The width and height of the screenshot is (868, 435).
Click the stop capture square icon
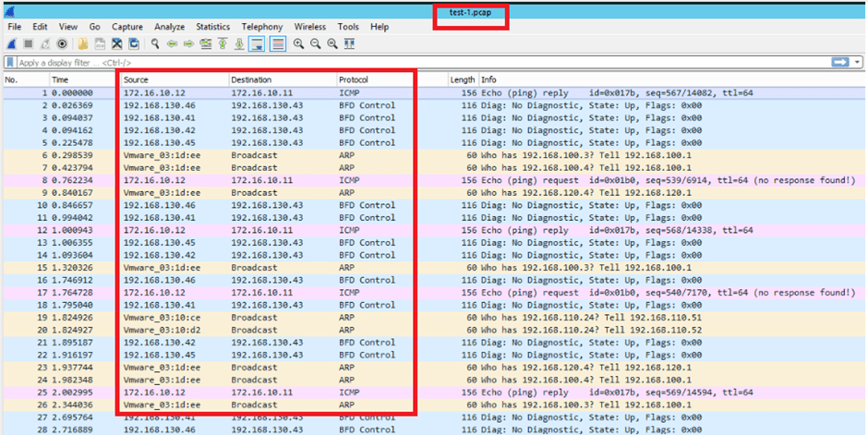pos(28,43)
